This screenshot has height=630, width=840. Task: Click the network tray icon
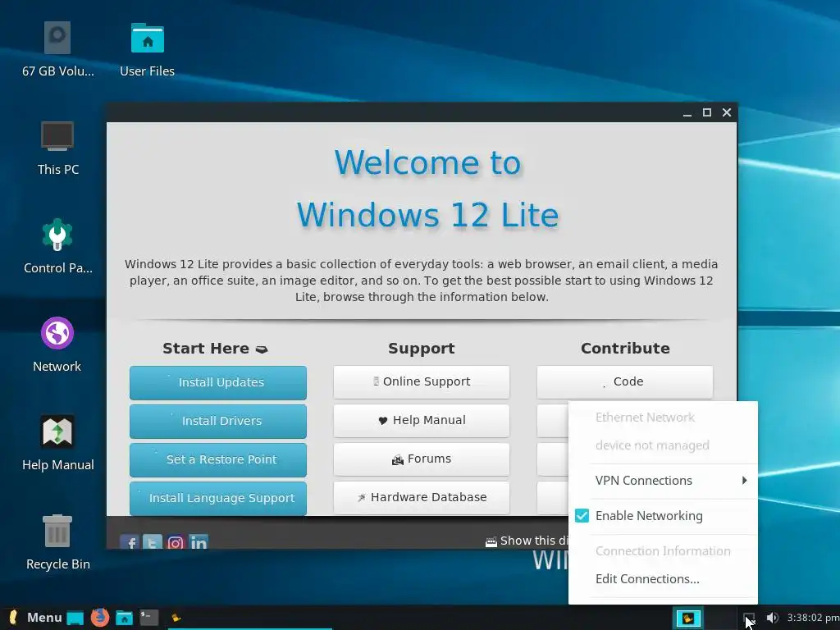749,619
